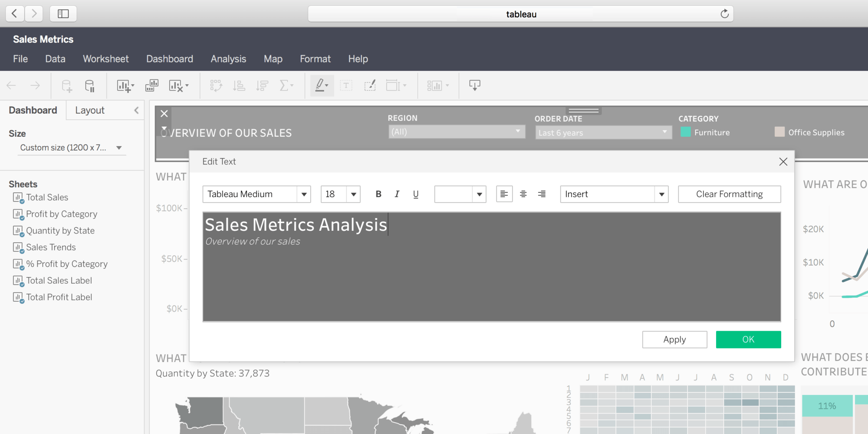868x434 pixels.
Task: Open the Custom size dropdown
Action: tap(71, 148)
